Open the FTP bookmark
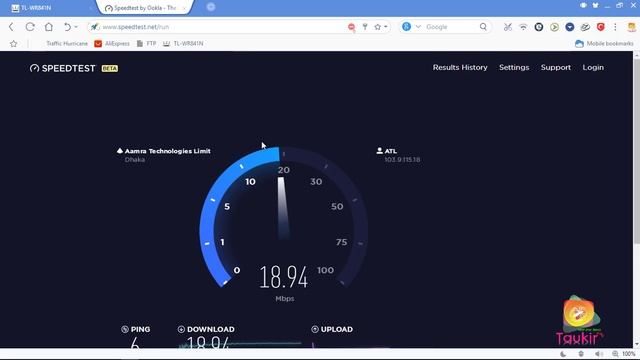Image resolution: width=640 pixels, height=360 pixels. [x=146, y=43]
